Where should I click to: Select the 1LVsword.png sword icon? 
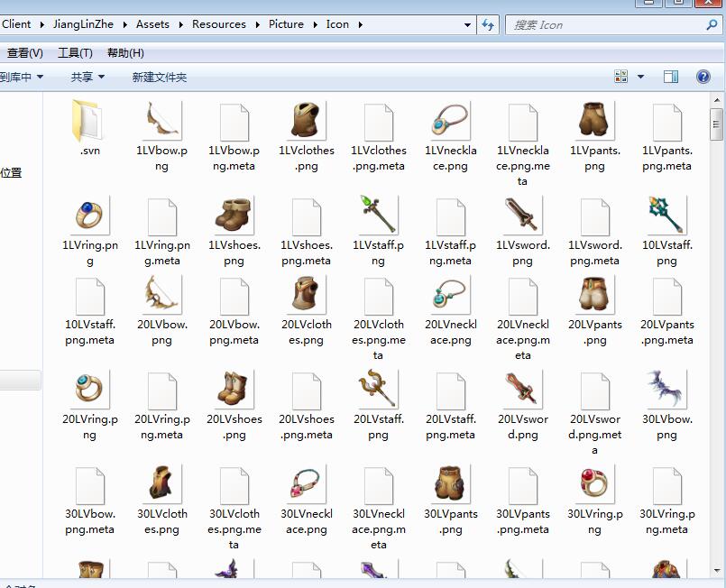(522, 216)
